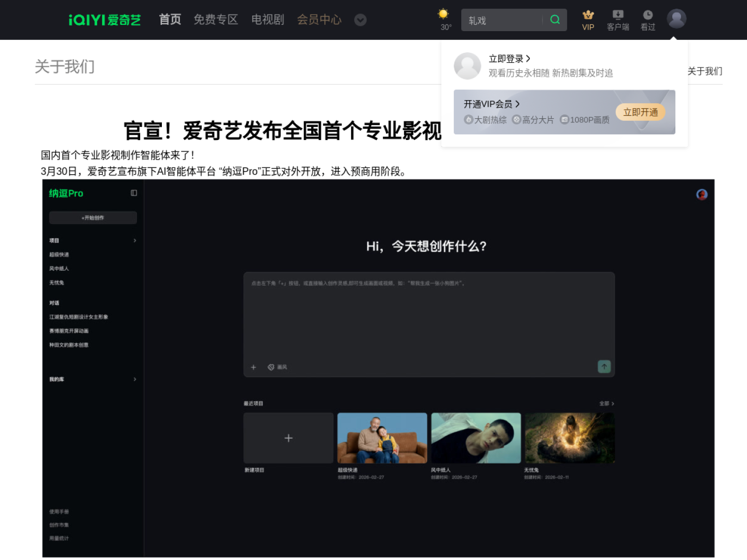Click 立即登录 link
Image resolution: width=747 pixels, height=560 pixels.
point(509,59)
